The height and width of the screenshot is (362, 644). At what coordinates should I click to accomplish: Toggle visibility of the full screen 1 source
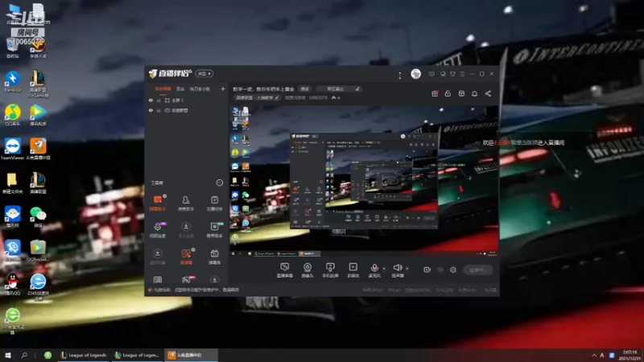pyautogui.click(x=151, y=100)
